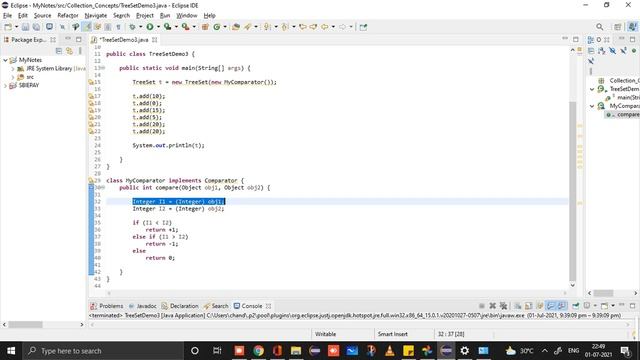Click the New Java Package icon
The height and width of the screenshot is (360, 640).
pos(205,27)
